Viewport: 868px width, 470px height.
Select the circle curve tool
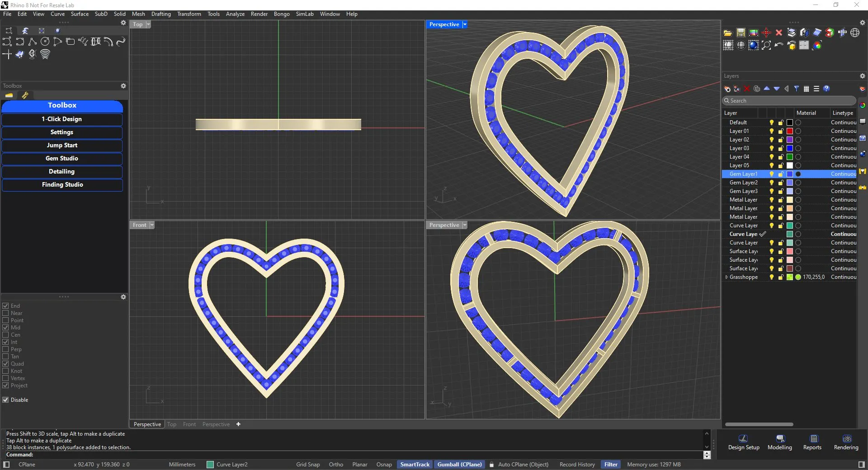[45, 42]
